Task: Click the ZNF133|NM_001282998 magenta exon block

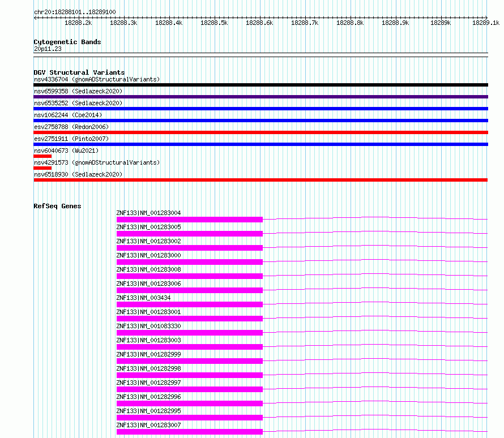Action: pyautogui.click(x=190, y=375)
